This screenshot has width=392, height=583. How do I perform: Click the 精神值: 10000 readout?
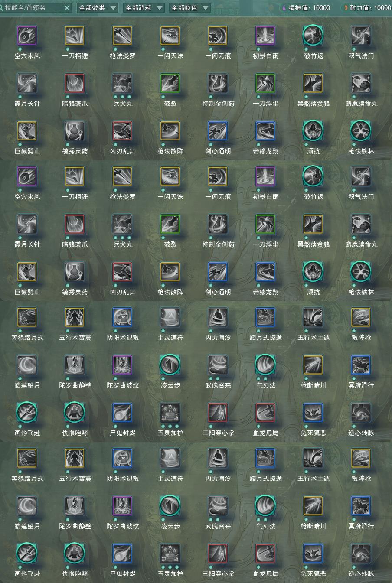coord(306,7)
